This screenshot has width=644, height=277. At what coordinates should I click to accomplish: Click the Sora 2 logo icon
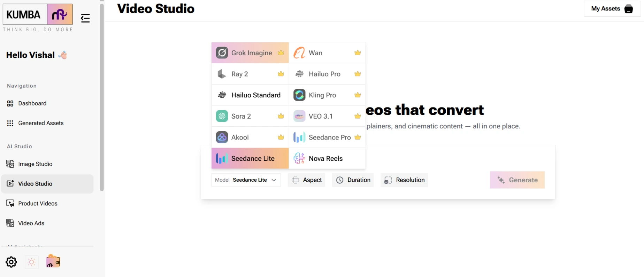pyautogui.click(x=222, y=116)
